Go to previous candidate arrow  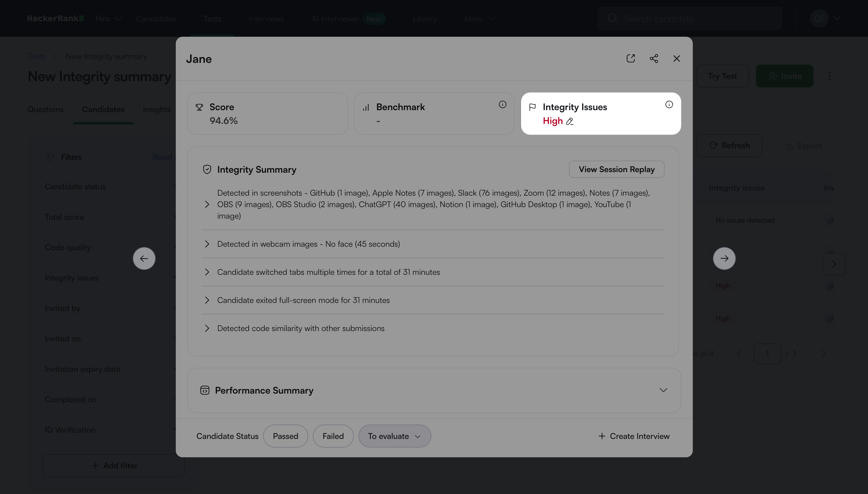144,258
